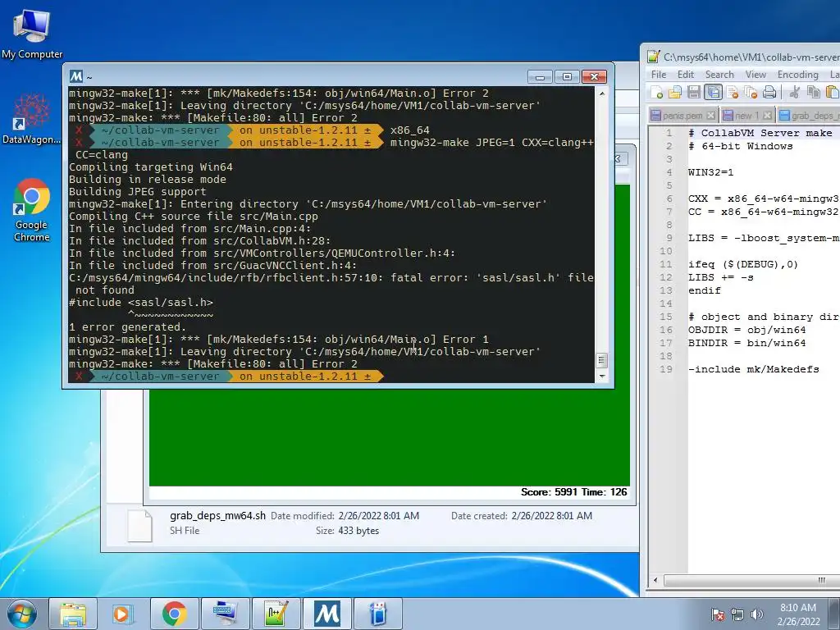
Task: Switch to the new 1 tab
Action: tap(746, 115)
